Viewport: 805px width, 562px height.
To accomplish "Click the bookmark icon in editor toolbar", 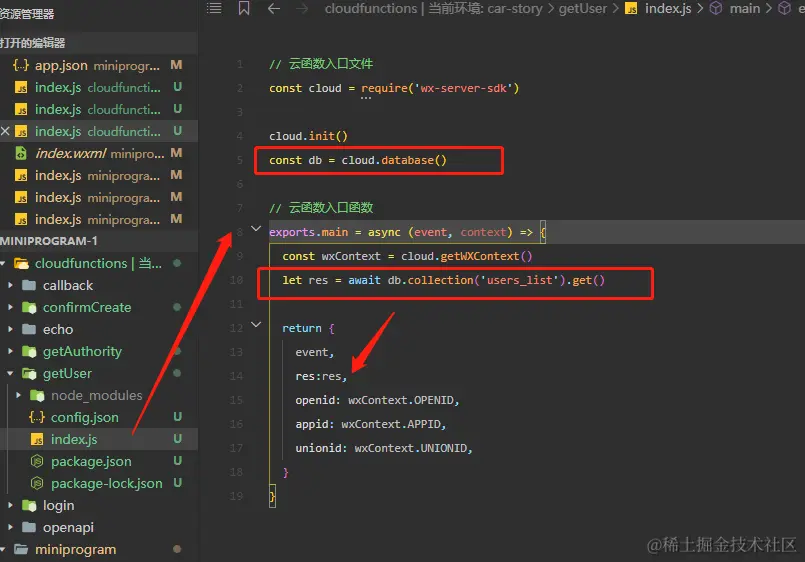I will 244,8.
